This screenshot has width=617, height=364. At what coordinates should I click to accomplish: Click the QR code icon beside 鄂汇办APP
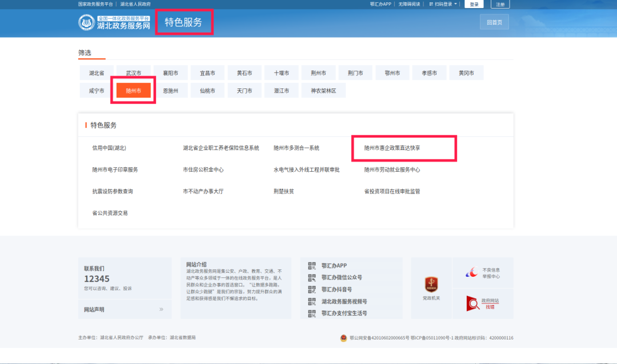pos(312,266)
